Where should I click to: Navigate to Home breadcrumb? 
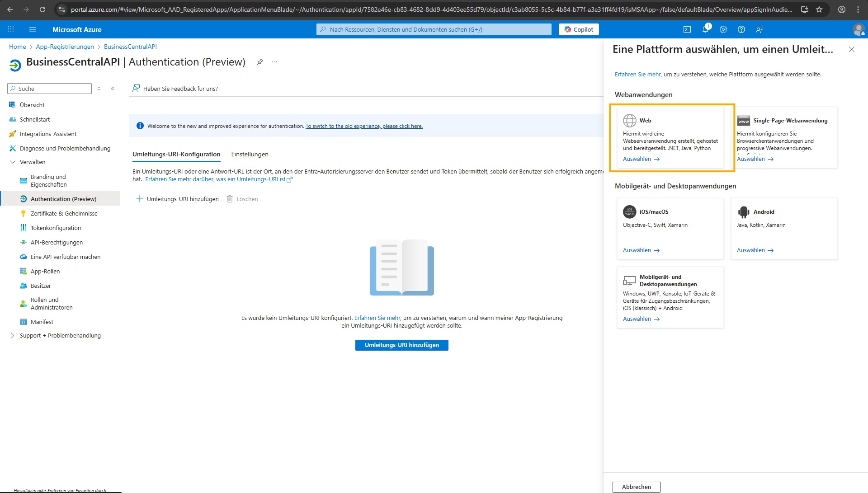click(x=17, y=47)
